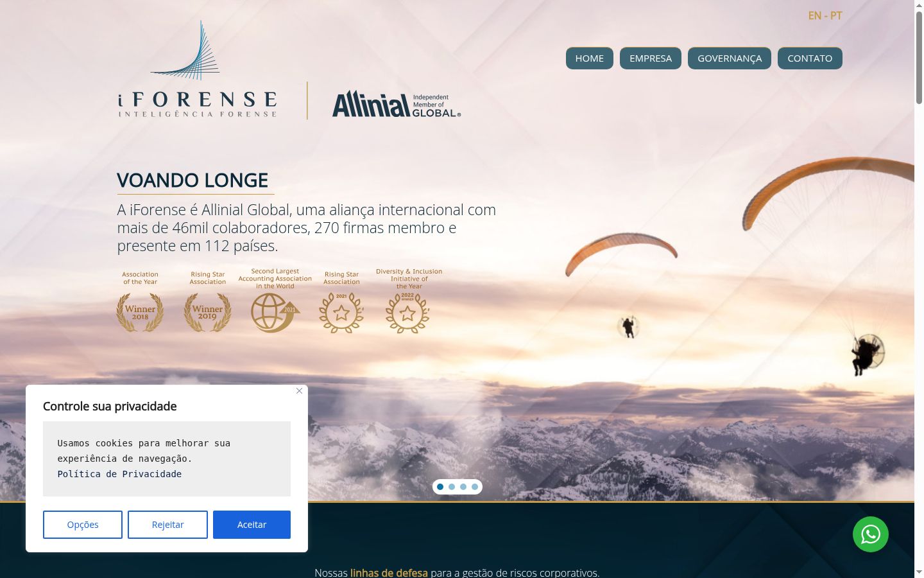Click the "Diversity & Inclusion Initiative" label

(x=409, y=279)
